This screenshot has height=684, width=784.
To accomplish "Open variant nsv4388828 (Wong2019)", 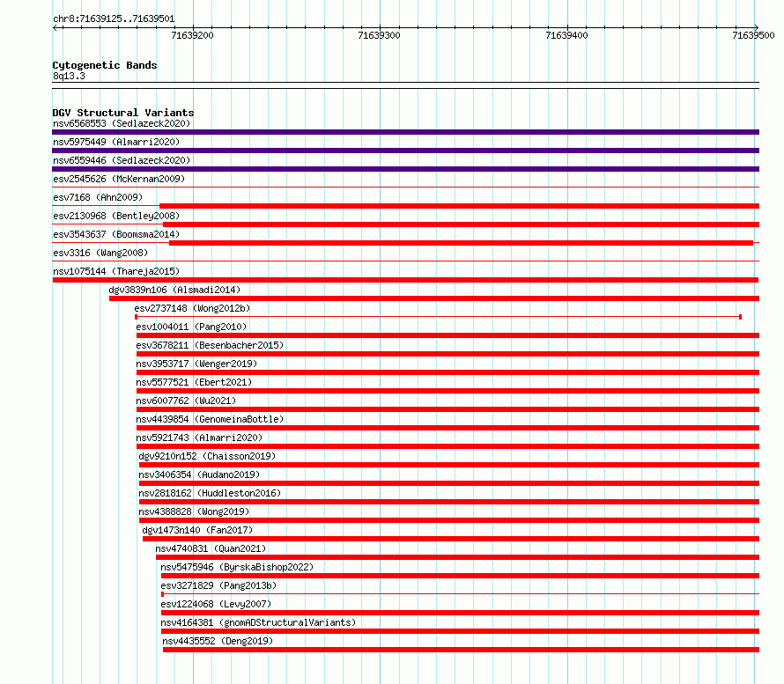I will point(194,511).
